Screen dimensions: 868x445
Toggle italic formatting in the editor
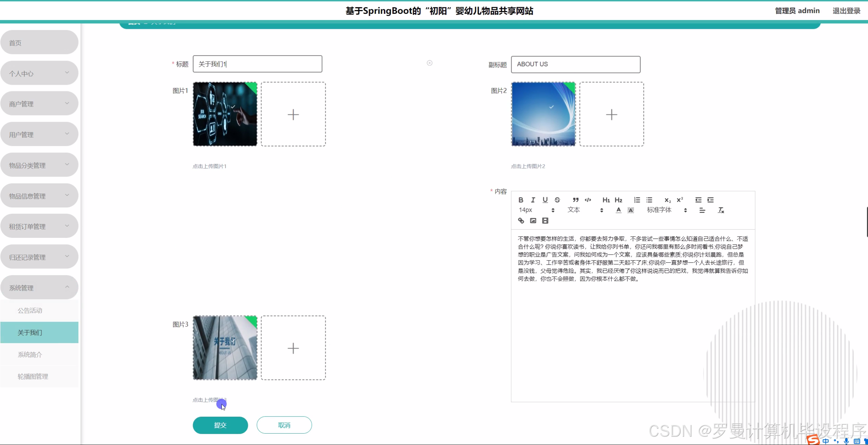tap(533, 200)
